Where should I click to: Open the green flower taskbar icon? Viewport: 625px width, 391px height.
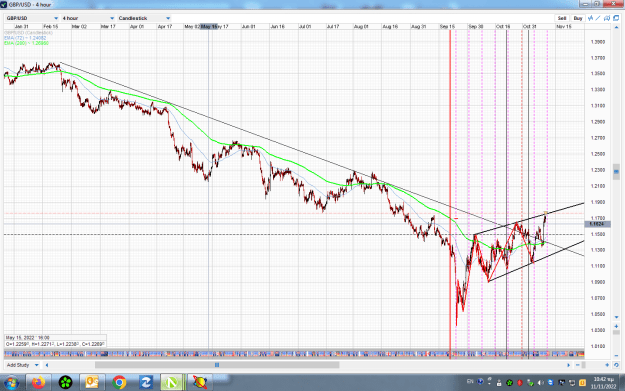coord(65,383)
